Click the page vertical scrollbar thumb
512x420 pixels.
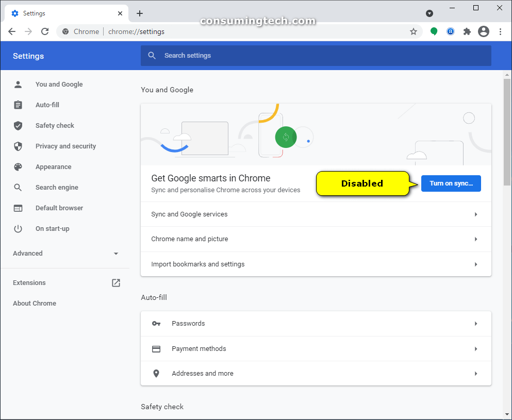pos(507,132)
